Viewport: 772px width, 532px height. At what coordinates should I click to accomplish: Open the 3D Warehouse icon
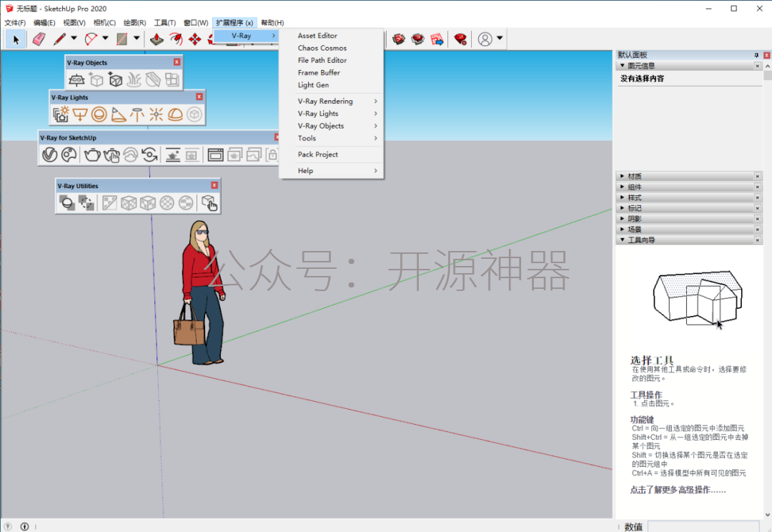(398, 39)
